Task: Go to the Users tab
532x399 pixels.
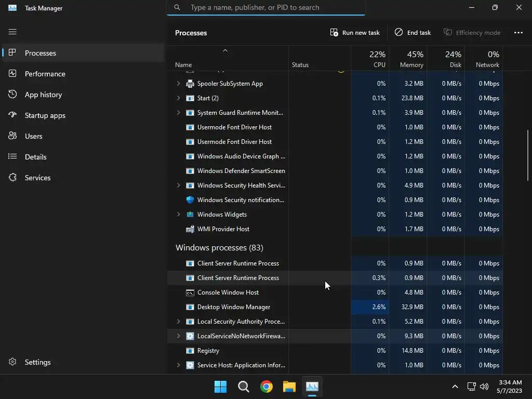Action: [83, 136]
